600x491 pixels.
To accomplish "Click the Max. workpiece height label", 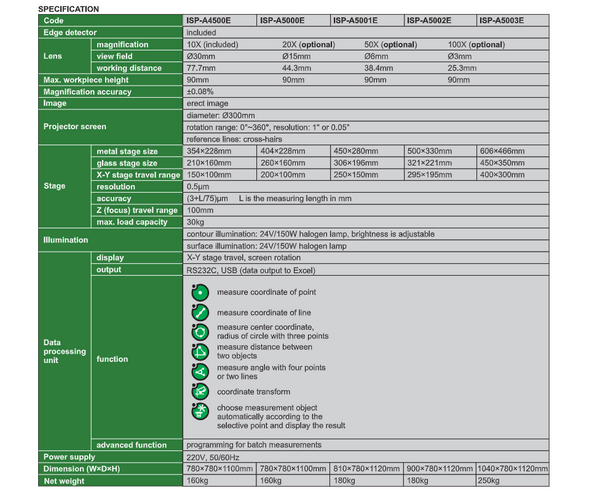I will tap(86, 80).
